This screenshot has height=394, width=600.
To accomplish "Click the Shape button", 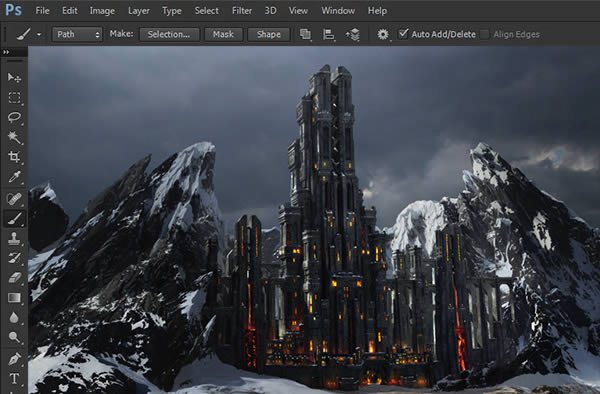I will point(269,34).
